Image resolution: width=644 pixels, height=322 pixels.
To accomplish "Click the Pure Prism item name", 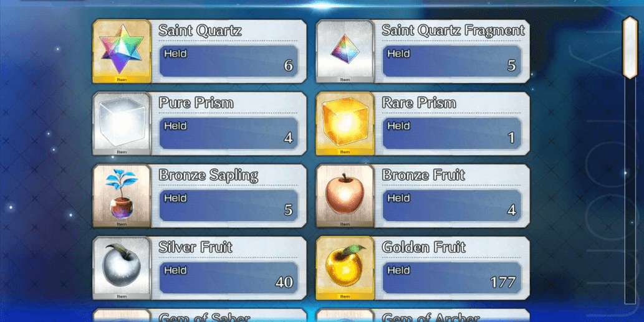I will pos(196,103).
